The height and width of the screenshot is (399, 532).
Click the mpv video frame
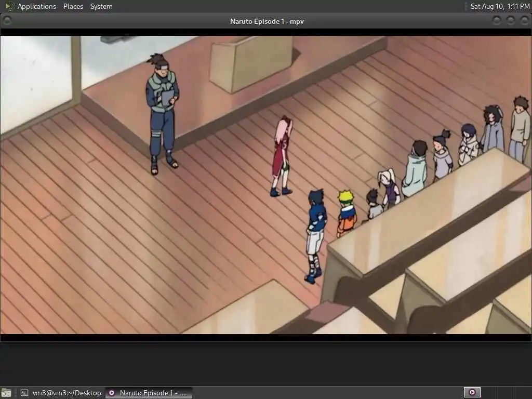tap(266, 185)
